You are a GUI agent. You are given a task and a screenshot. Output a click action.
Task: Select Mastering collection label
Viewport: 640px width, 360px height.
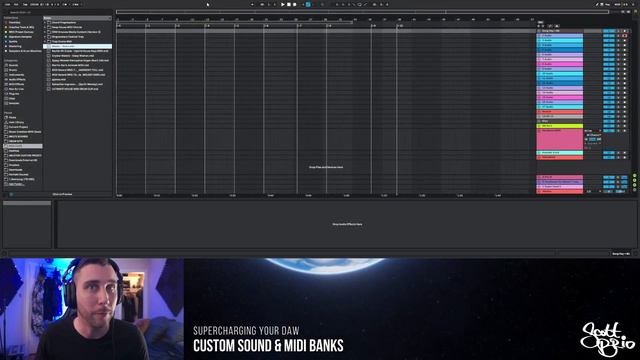15,46
